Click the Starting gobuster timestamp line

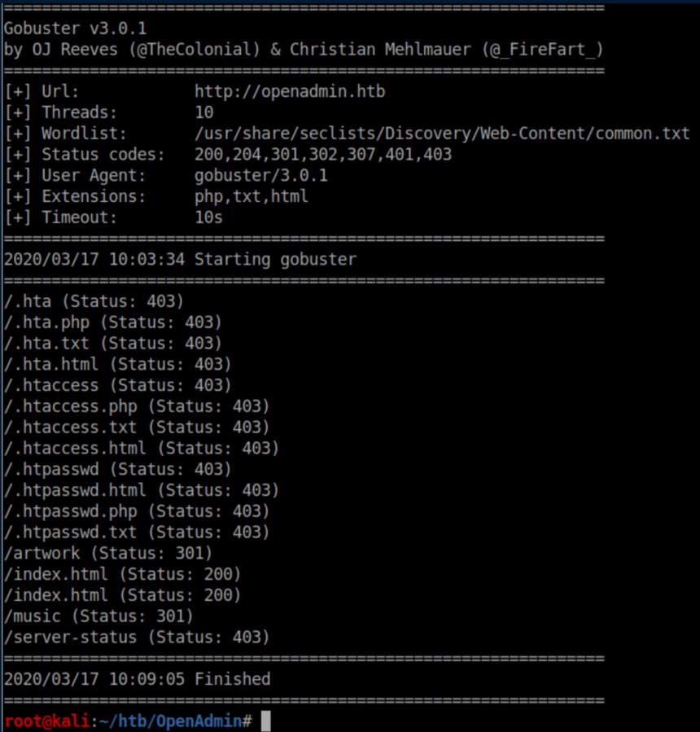point(180,260)
